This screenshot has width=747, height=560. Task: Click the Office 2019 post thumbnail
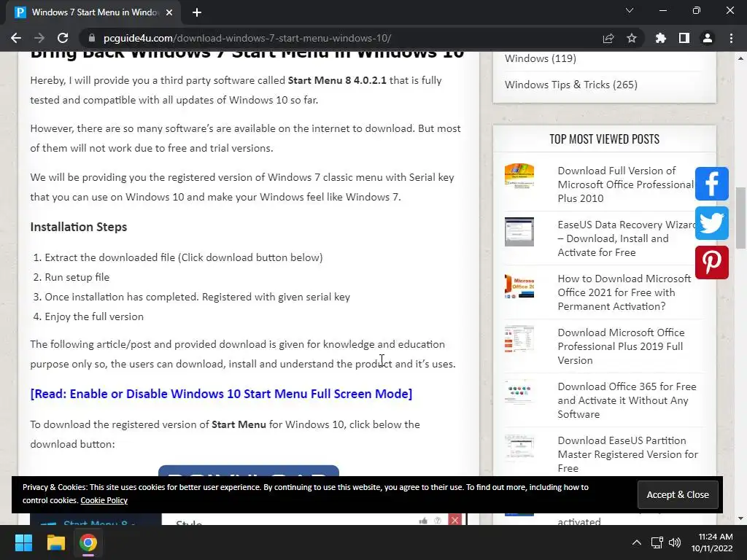coord(519,340)
